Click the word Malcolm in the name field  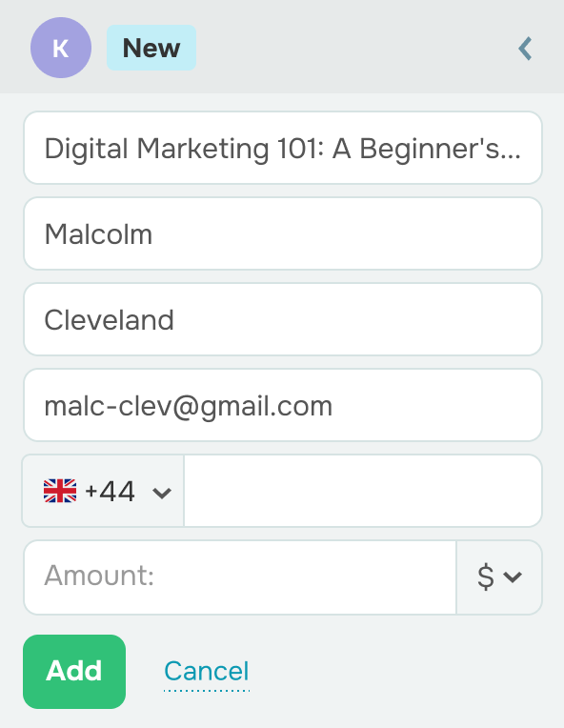[x=98, y=234]
